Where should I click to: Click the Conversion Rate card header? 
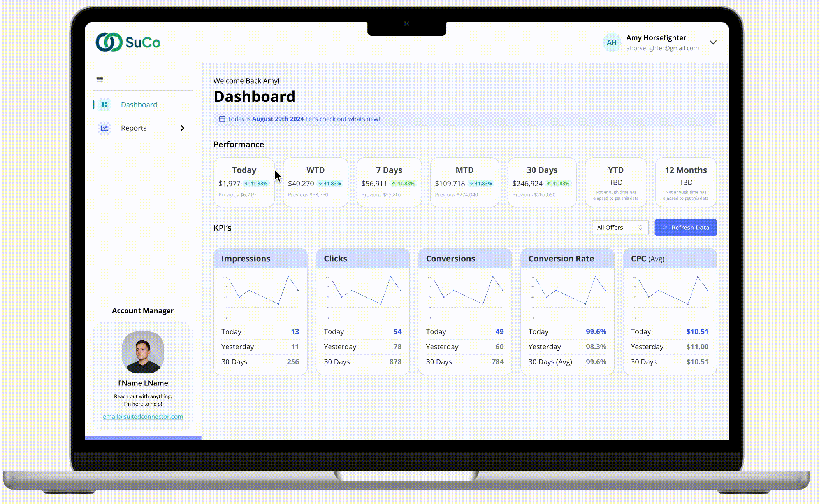(568, 259)
